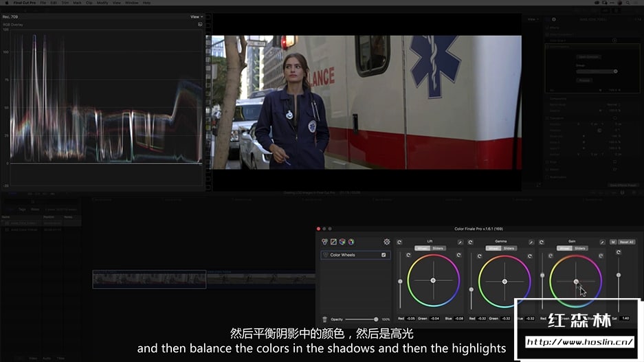This screenshot has width=644, height=362.
Task: Edit the Lift Red value field
Action: tap(411, 319)
